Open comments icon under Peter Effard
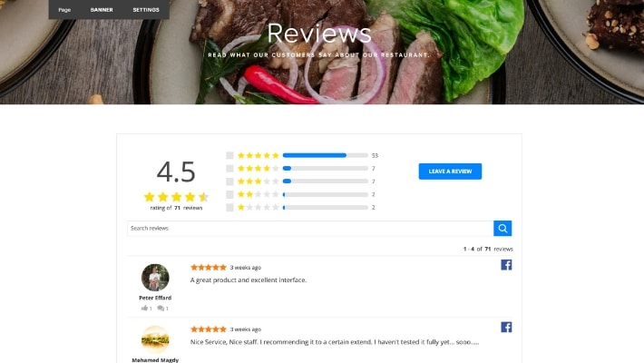This screenshot has width=644, height=363. pyautogui.click(x=161, y=308)
